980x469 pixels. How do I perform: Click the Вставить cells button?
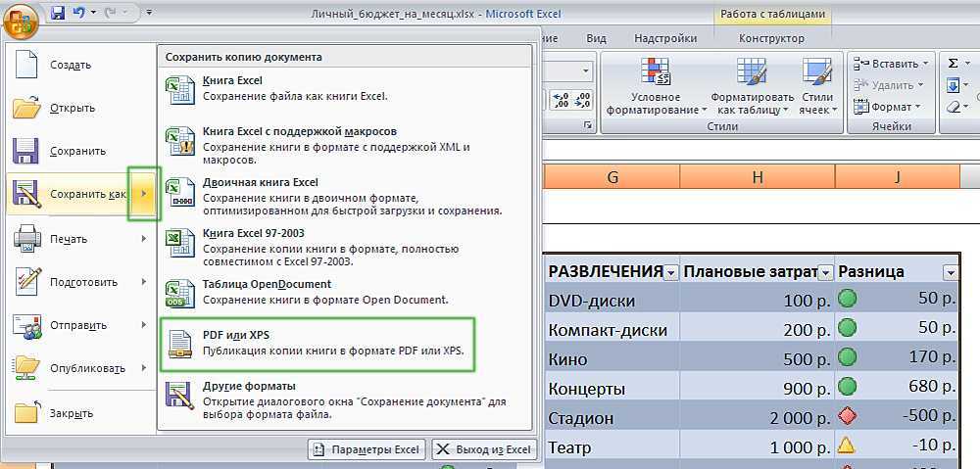(x=886, y=63)
